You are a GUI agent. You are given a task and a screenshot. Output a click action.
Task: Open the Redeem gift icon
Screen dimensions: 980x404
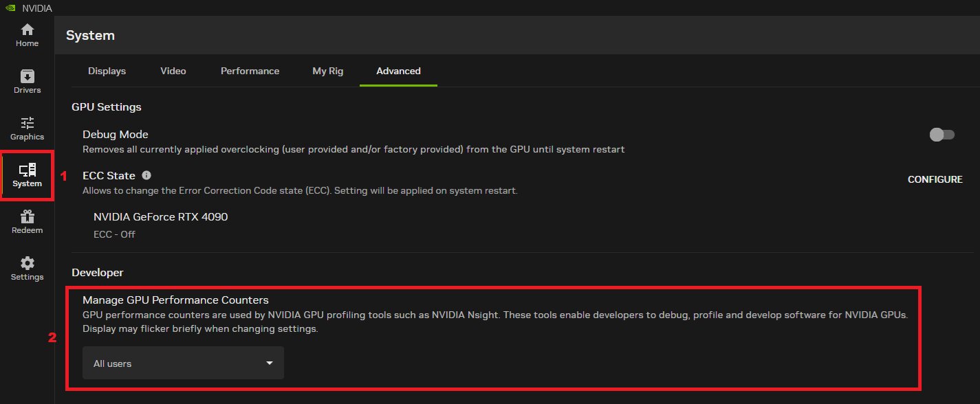27,222
